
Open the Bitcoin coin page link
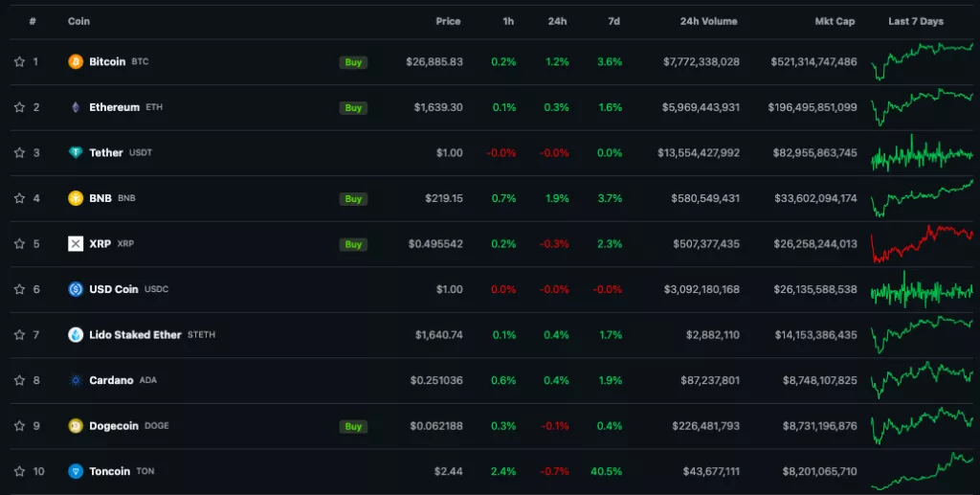[107, 62]
